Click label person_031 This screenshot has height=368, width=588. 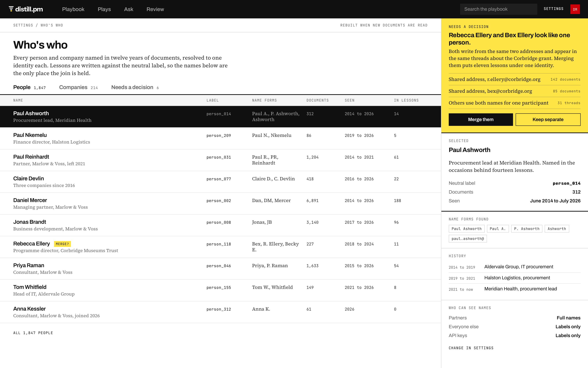[x=219, y=157]
